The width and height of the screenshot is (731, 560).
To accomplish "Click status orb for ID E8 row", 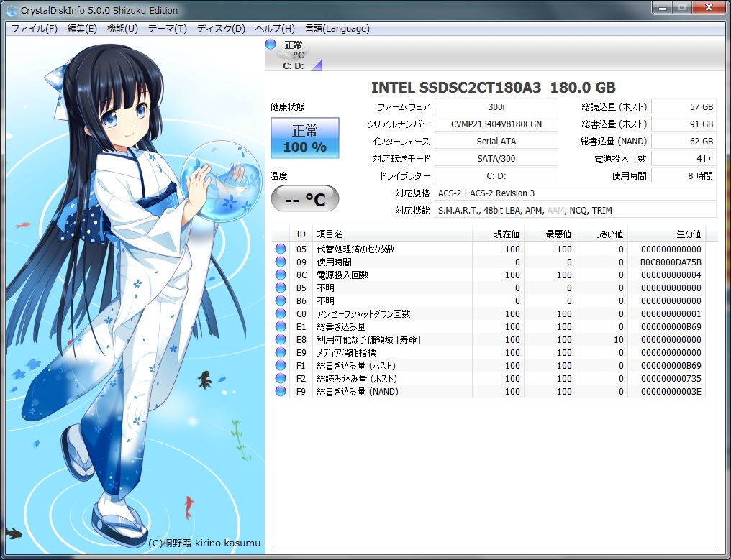I will 281,339.
